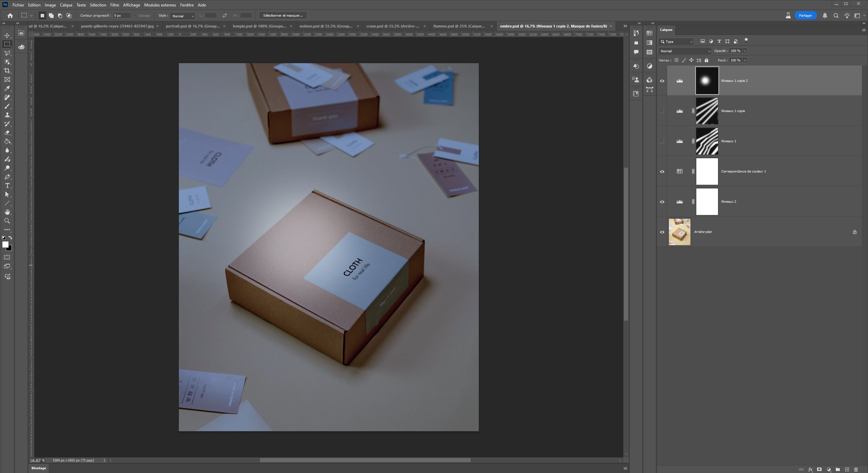Open the Calque menu
Viewport: 868px width, 473px height.
[66, 5]
